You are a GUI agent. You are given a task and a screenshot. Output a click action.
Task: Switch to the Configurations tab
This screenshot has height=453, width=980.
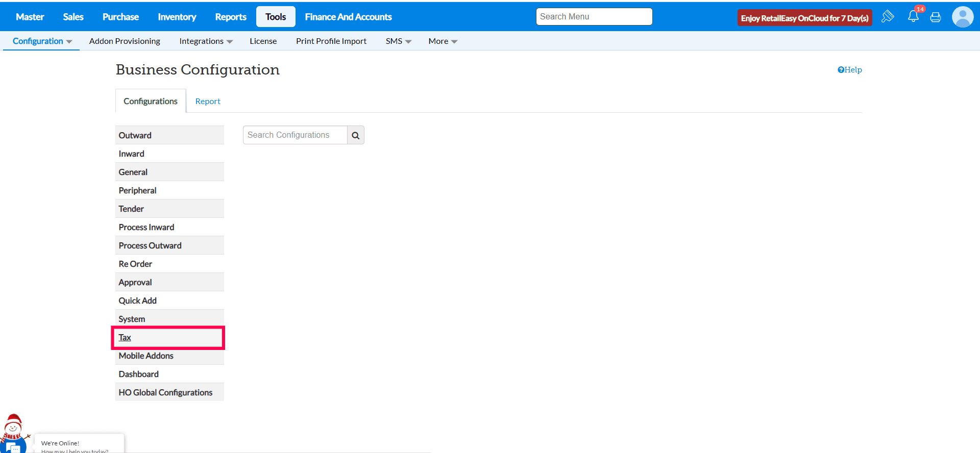point(151,101)
